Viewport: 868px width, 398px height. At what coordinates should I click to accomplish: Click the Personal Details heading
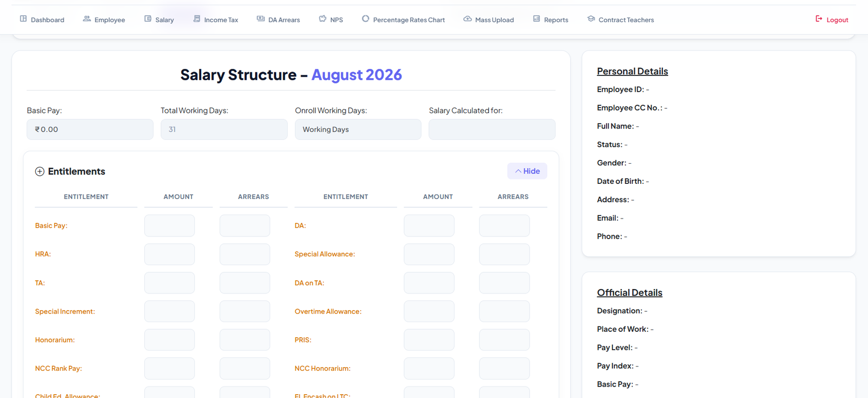tap(633, 72)
